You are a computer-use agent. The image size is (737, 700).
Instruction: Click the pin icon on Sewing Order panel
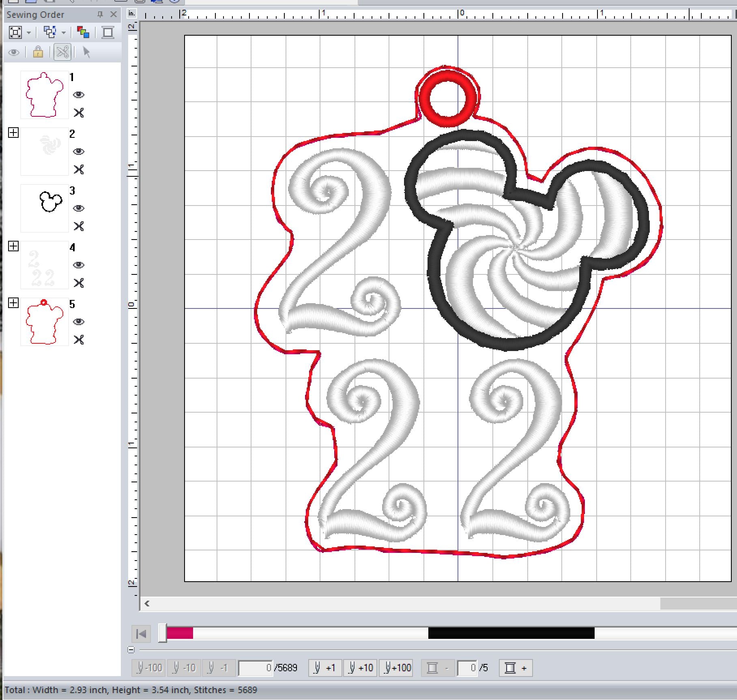(x=100, y=15)
